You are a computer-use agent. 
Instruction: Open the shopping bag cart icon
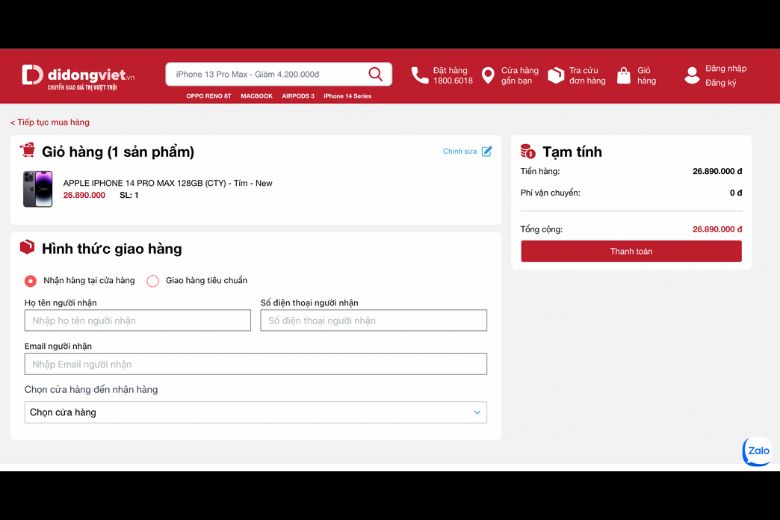click(x=624, y=75)
